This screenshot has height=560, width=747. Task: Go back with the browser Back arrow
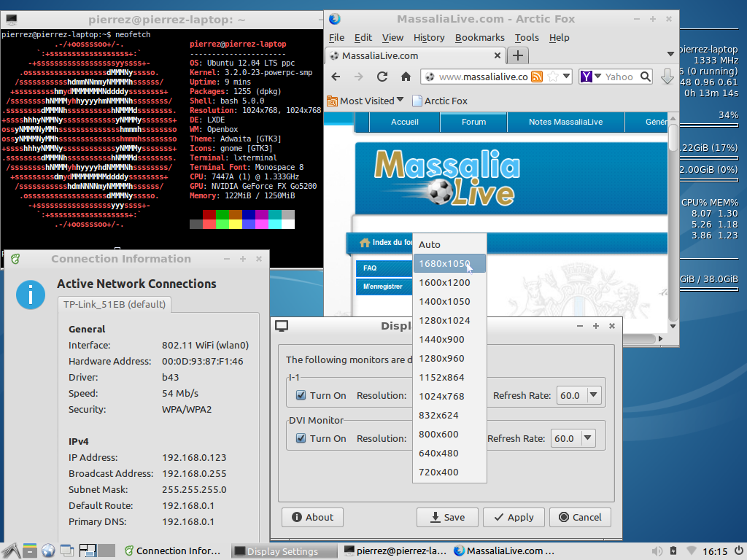point(336,77)
